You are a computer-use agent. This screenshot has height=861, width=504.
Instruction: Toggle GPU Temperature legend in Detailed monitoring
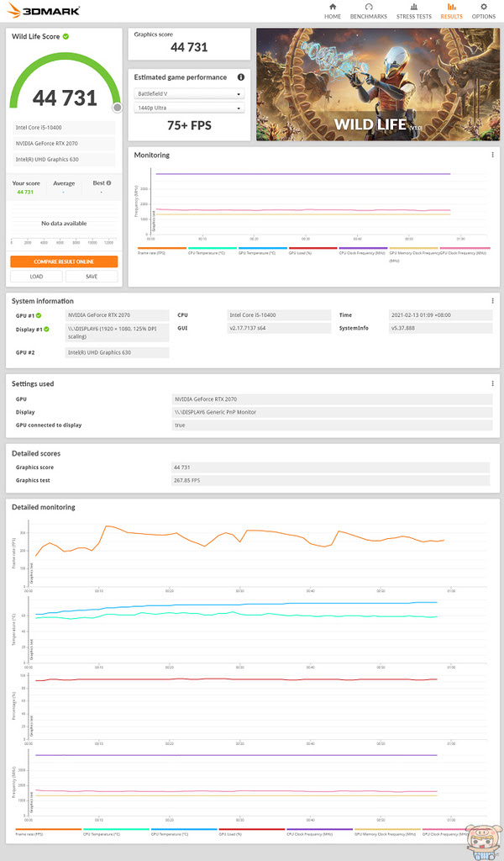coord(184,832)
